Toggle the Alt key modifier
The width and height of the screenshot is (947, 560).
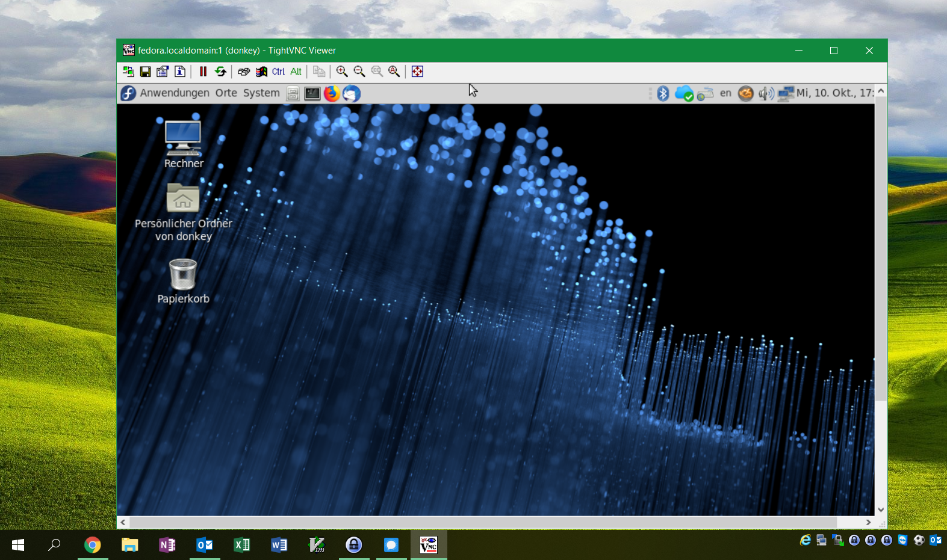(296, 72)
